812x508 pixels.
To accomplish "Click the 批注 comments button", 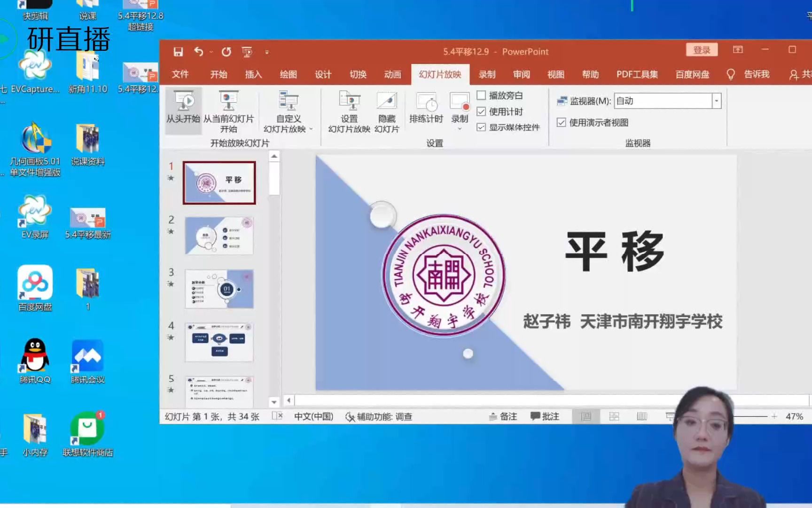I will [x=545, y=416].
